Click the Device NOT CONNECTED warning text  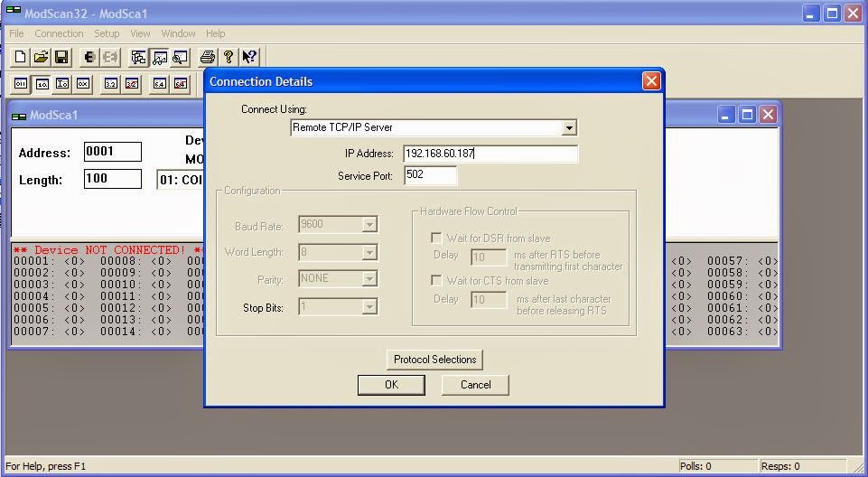tap(107, 250)
